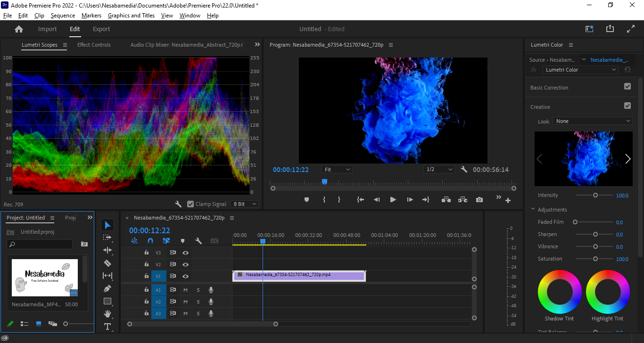Uncheck the Clamp Signal checkbox
The image size is (644, 343).
(x=190, y=204)
